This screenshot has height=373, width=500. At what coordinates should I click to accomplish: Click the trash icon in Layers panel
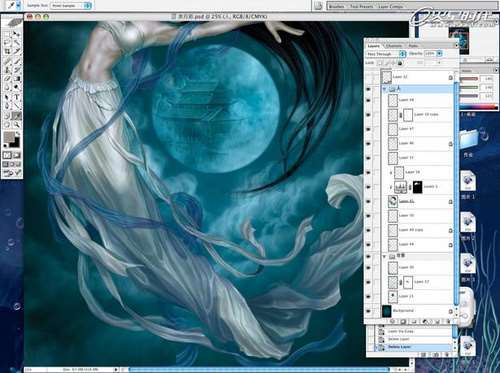(448, 322)
